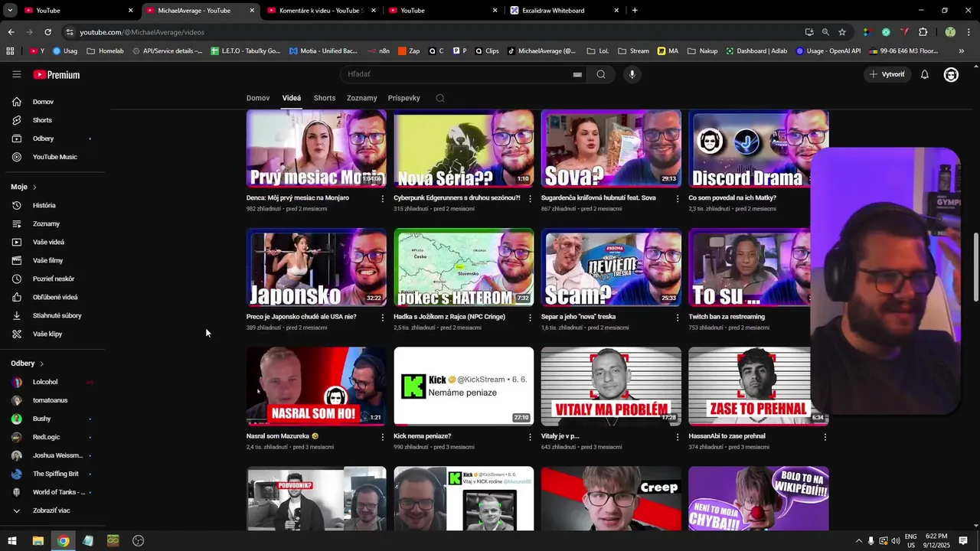
Task: Open Pozrieť neskôr in the sidebar
Action: tap(52, 279)
